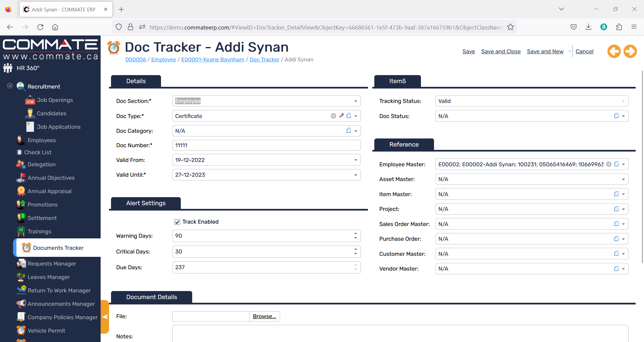Open the Doc Status dropdown arrow
The height and width of the screenshot is (342, 644).
coord(623,116)
